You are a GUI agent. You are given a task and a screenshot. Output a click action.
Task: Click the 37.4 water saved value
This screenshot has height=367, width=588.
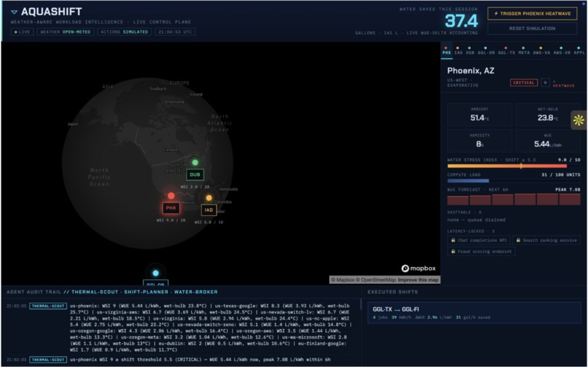(461, 20)
